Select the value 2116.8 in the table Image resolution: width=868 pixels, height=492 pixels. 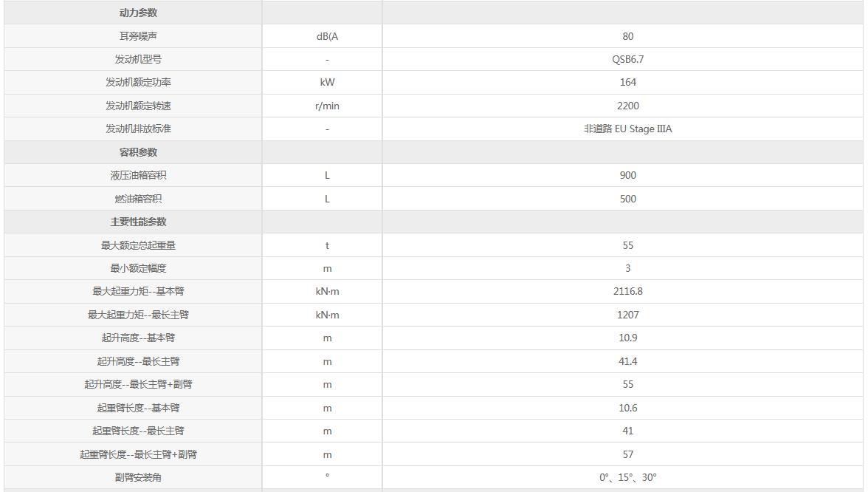[627, 291]
